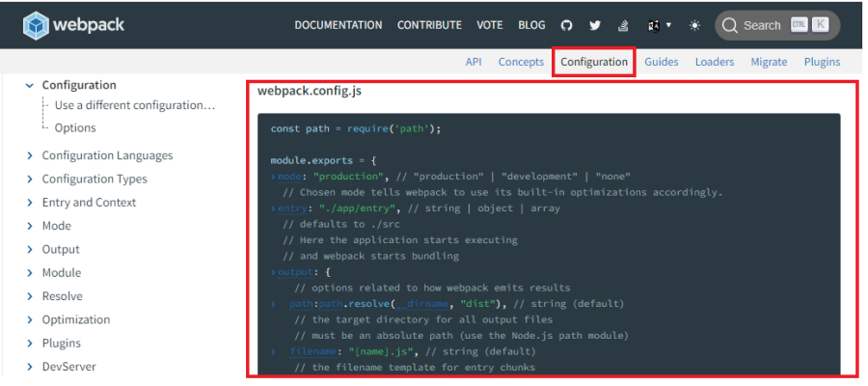Open the Output sidebar item

pos(61,249)
